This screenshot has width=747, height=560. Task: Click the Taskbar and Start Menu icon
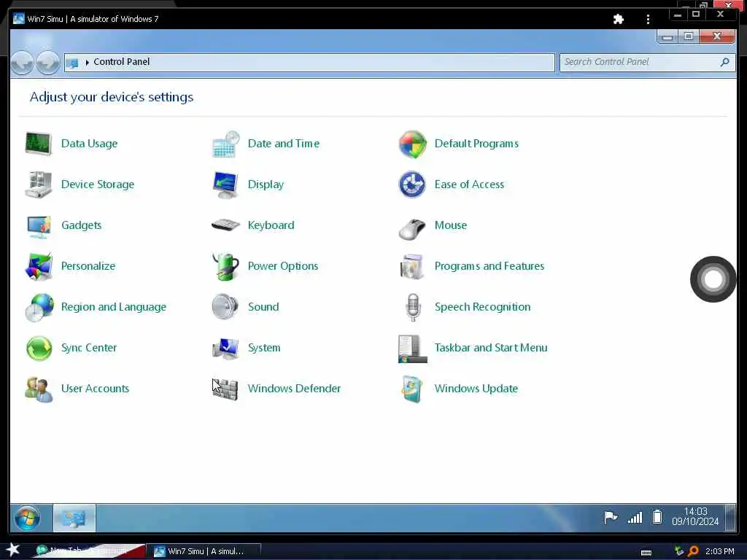(x=412, y=349)
